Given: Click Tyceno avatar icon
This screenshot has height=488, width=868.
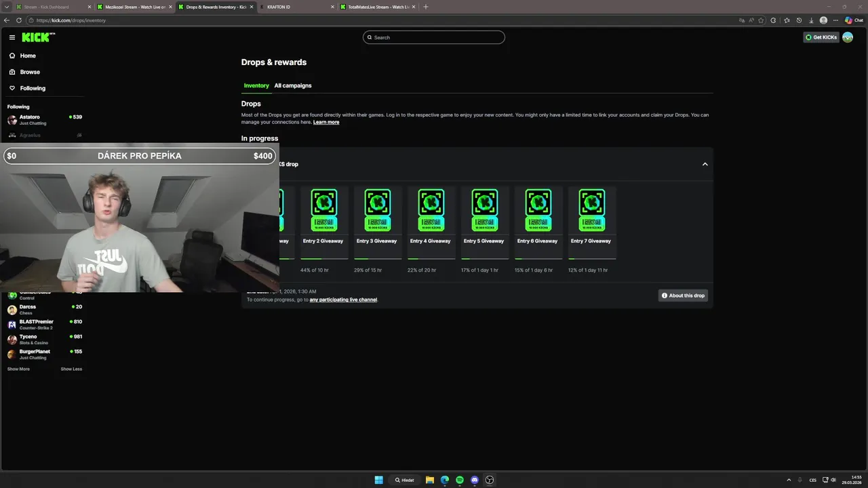Looking at the screenshot, I should click(x=12, y=340).
